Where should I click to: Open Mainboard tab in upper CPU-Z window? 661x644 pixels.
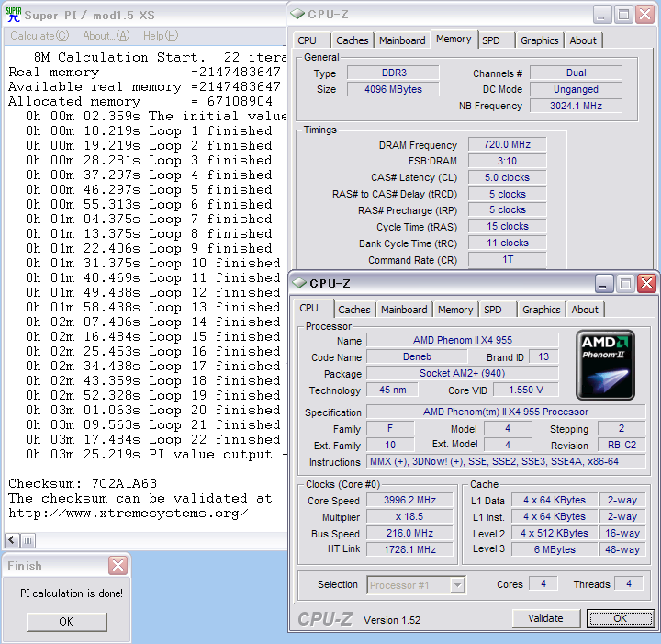[x=402, y=40]
